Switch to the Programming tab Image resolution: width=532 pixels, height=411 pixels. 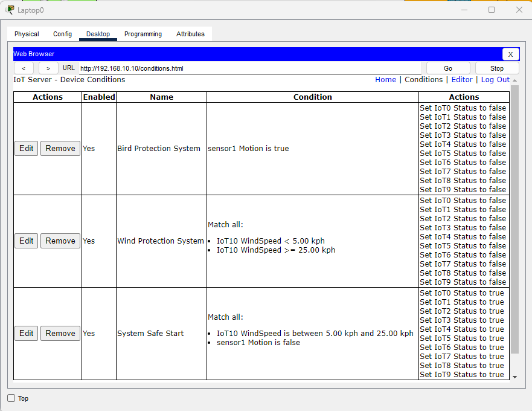click(x=143, y=34)
